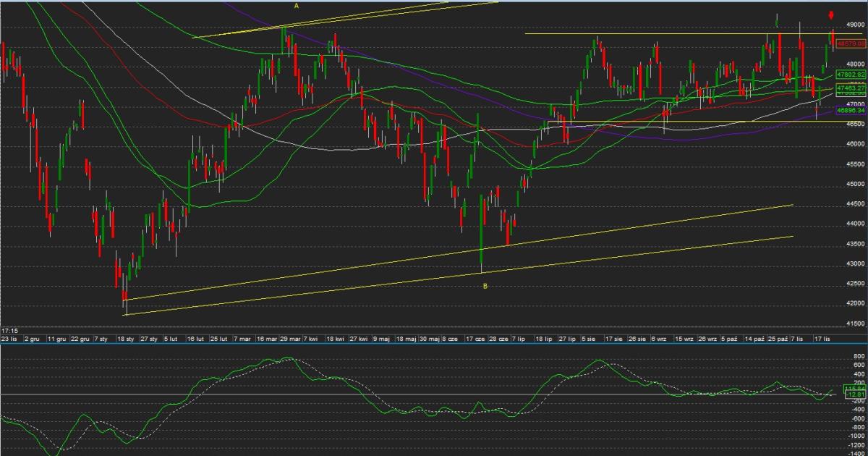
Task: Click the red down arrow marker
Action: click(x=832, y=15)
